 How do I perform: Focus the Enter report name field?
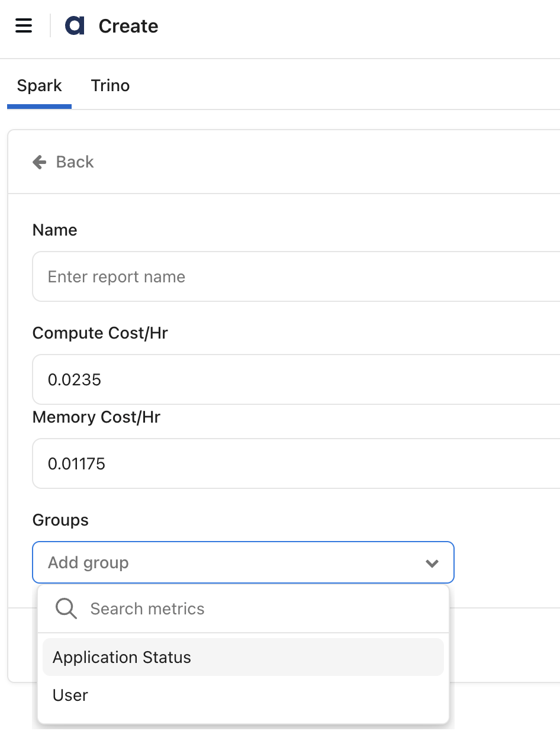click(296, 276)
